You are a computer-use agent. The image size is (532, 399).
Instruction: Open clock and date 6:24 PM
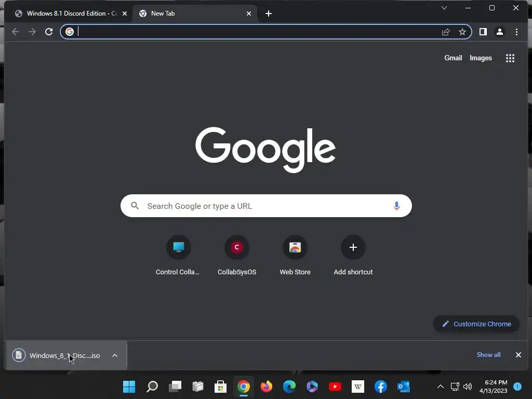[x=494, y=387]
